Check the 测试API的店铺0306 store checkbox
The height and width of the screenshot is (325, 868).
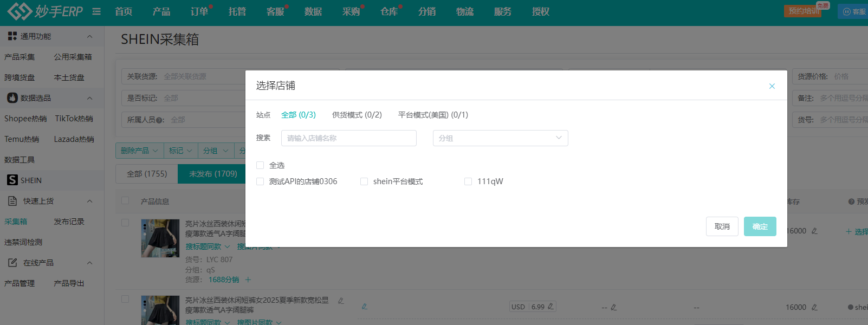[260, 181]
